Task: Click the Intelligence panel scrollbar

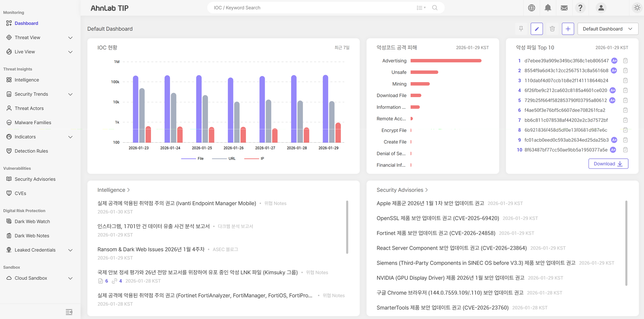Action: 347,227
